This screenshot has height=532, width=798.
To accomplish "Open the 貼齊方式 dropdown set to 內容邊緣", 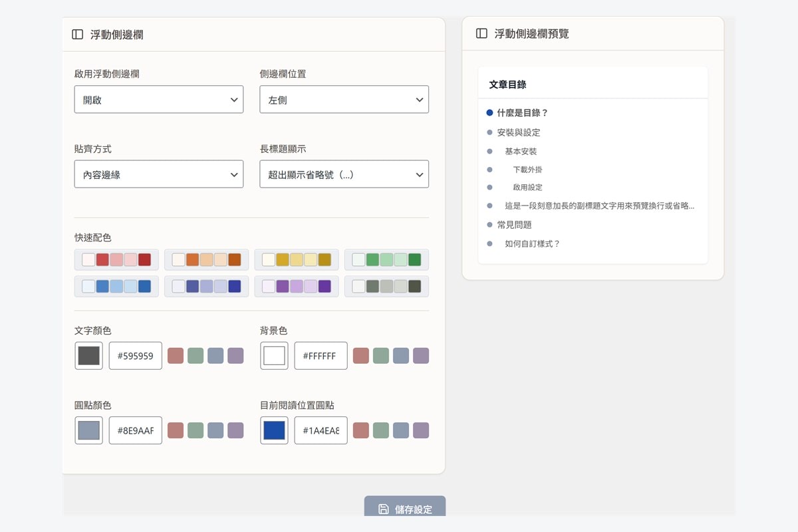I will pyautogui.click(x=159, y=174).
